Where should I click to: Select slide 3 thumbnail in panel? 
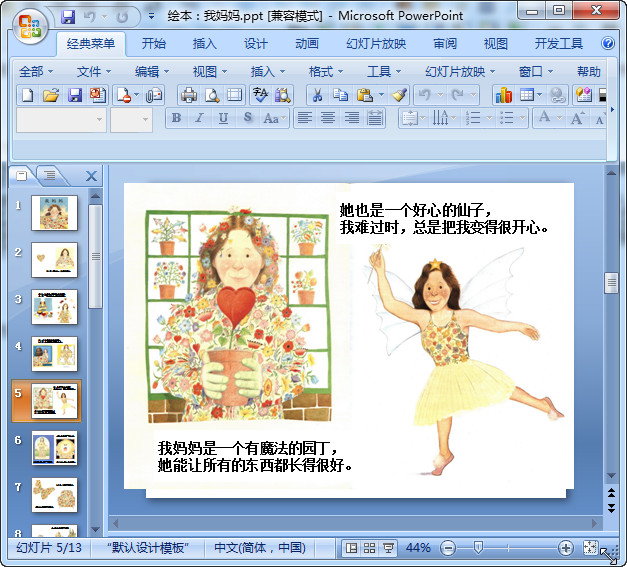54,306
